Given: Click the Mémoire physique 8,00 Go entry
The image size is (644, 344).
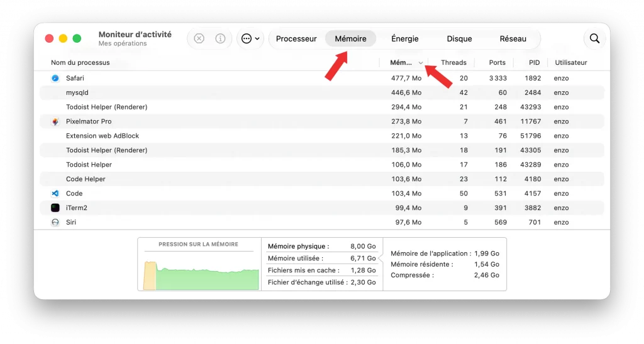Looking at the screenshot, I should (321, 247).
